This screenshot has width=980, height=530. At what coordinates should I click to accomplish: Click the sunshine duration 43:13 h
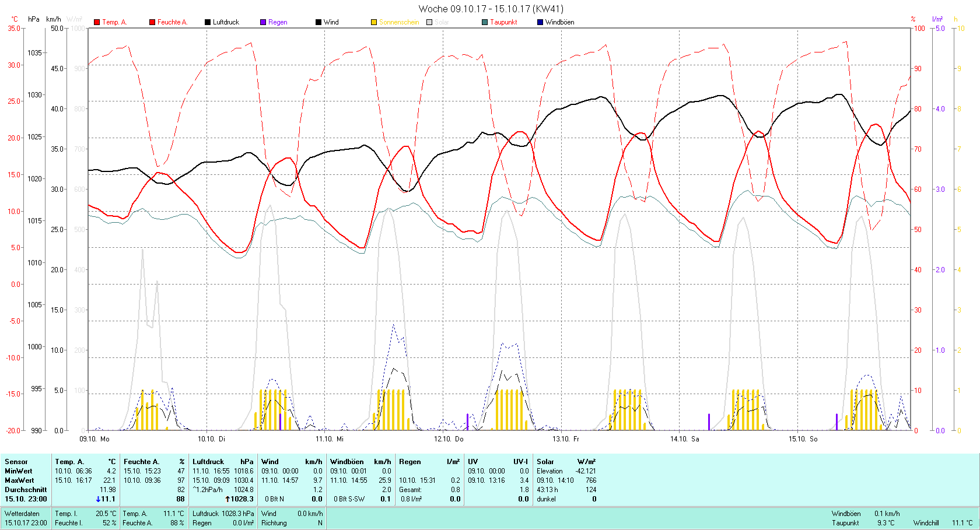click(x=547, y=489)
